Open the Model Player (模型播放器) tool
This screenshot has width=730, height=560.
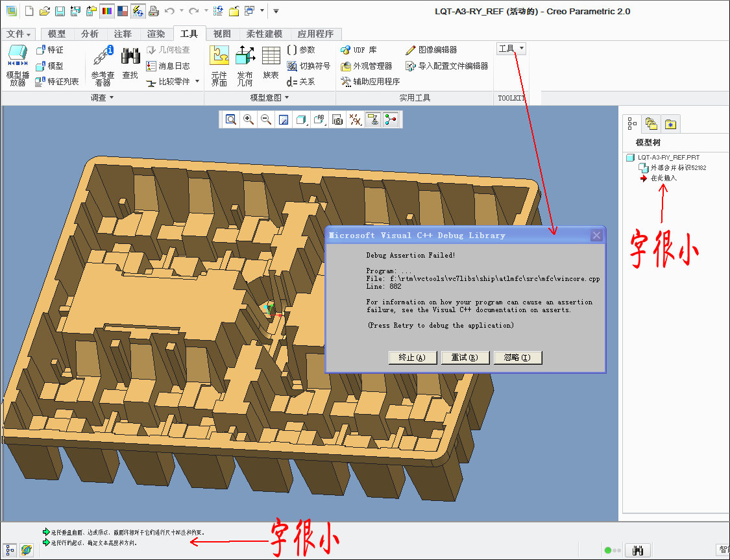[18, 65]
